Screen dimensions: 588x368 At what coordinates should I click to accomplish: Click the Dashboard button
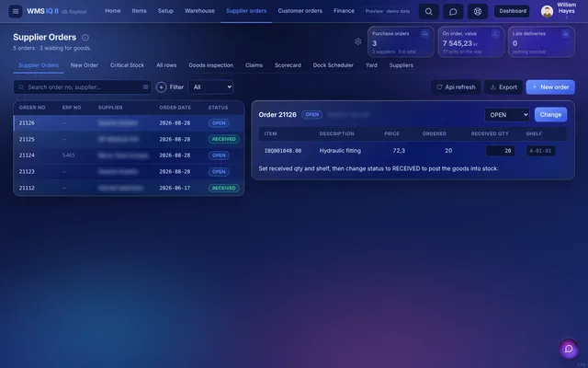pos(513,11)
